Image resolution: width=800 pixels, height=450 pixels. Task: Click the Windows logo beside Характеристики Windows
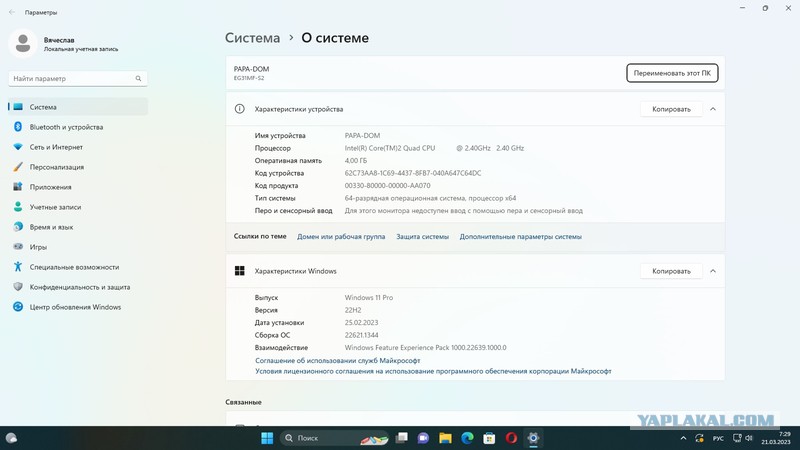point(239,271)
